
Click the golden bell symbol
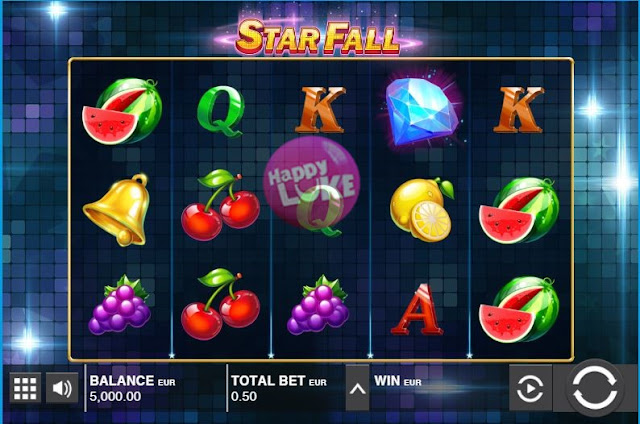[x=118, y=210]
